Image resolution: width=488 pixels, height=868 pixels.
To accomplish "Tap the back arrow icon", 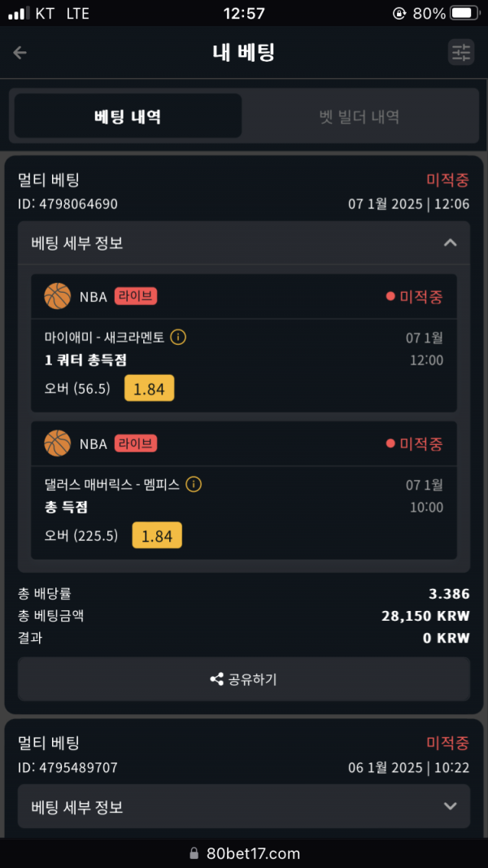I will pos(20,53).
